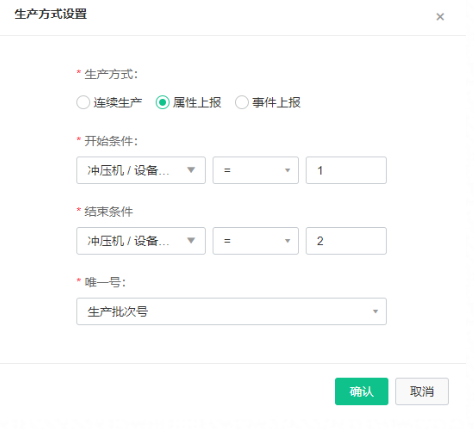Close the 生产方式设置 dialog with the X icon
The height and width of the screenshot is (429, 474).
440,17
